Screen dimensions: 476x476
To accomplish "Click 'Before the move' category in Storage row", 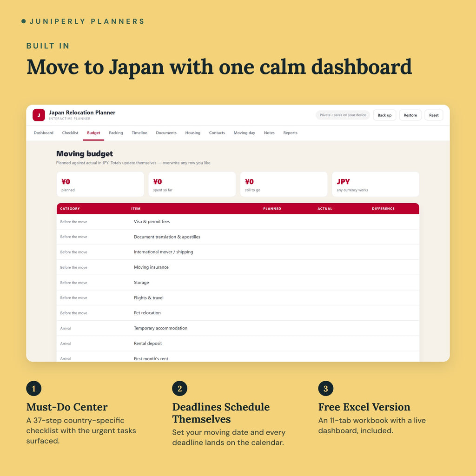I will [73, 283].
